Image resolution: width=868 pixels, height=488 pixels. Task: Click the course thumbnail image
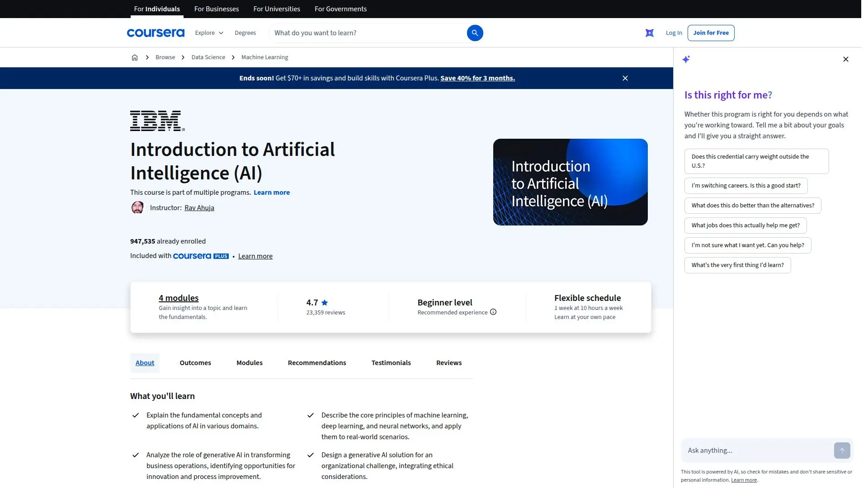pos(570,182)
